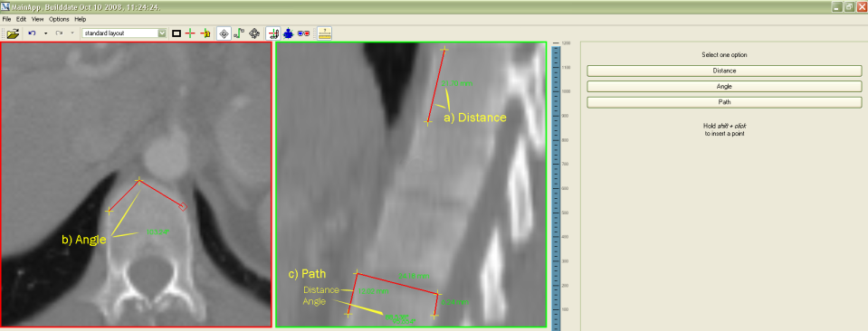Choose the Distance measurement option
Screen dimensions: 868x331
pyautogui.click(x=724, y=71)
